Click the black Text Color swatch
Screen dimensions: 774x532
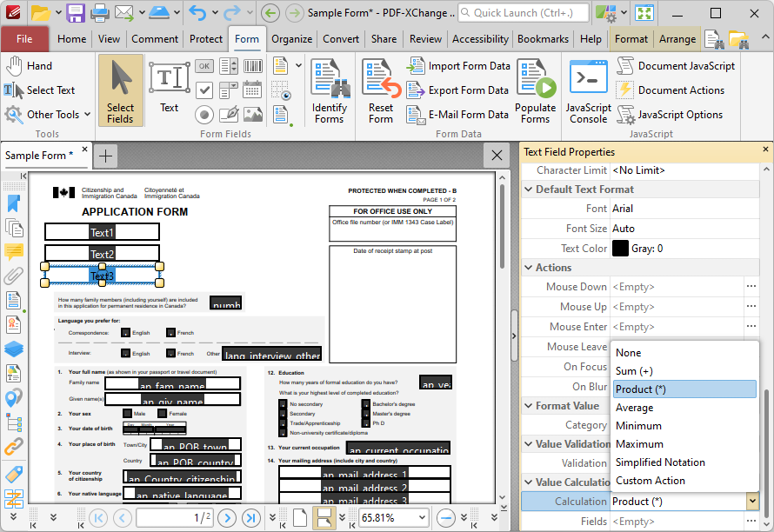[620, 249]
